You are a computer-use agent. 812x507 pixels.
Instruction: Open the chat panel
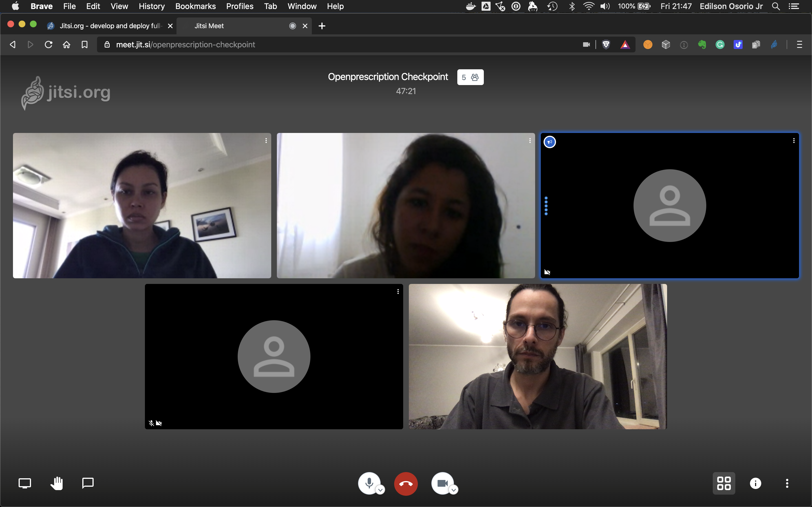(88, 483)
